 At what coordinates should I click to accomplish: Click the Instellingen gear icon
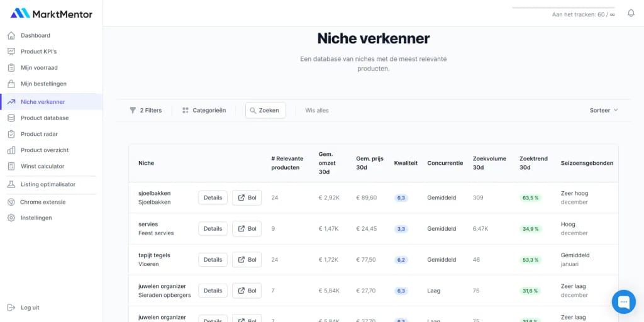11,218
